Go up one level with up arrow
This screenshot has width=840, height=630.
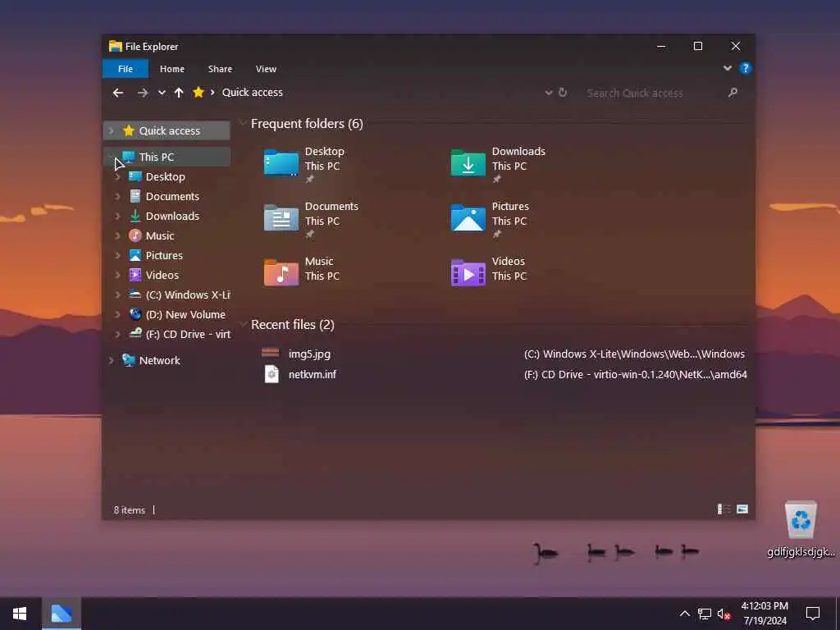point(179,93)
